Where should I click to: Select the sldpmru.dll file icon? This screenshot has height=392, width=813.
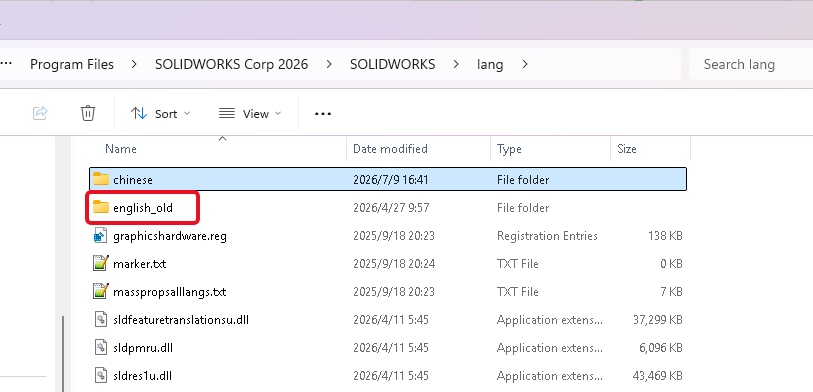(x=101, y=347)
